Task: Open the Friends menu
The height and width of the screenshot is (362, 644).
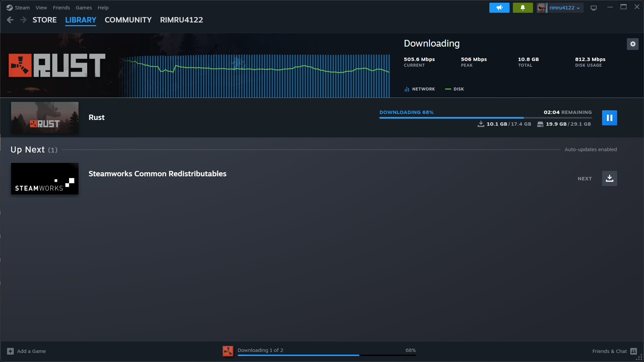Action: [61, 7]
